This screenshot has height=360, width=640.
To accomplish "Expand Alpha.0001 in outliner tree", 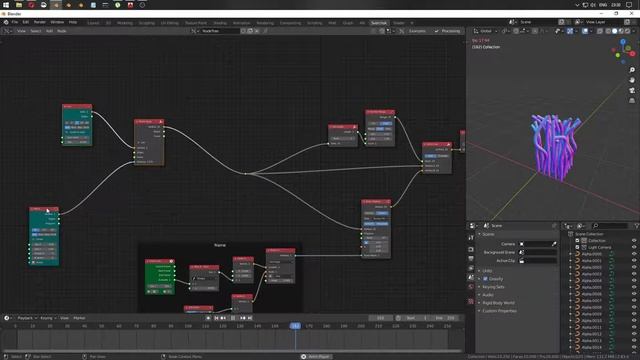I will coord(571,261).
